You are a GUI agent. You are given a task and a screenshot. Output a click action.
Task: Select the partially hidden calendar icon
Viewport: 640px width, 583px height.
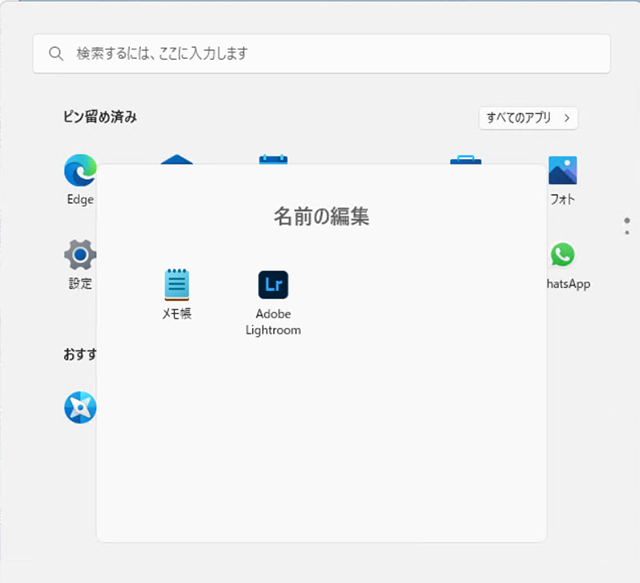pyautogui.click(x=273, y=159)
